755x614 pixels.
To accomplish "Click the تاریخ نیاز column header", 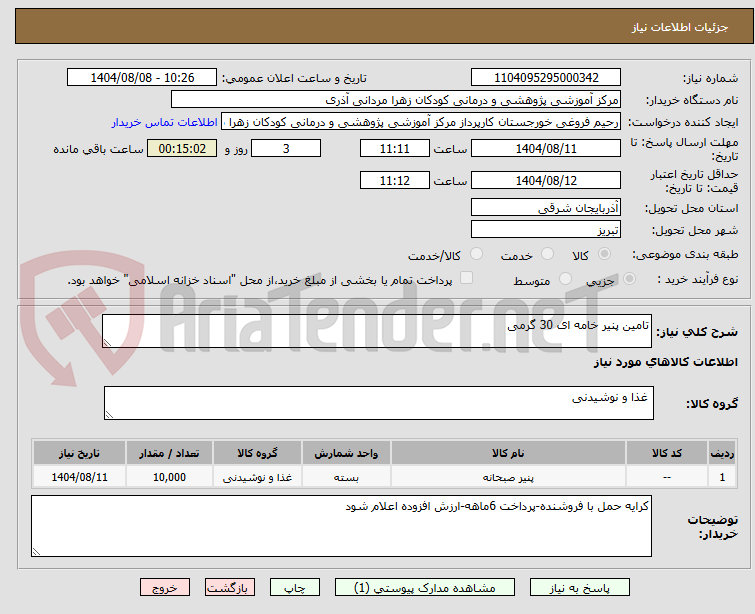I will [79, 453].
